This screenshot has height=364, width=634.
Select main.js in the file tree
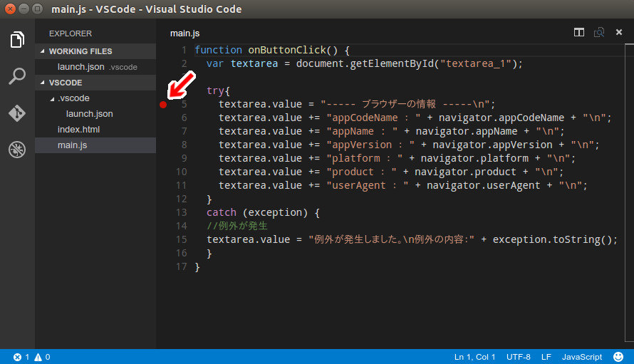(95, 145)
